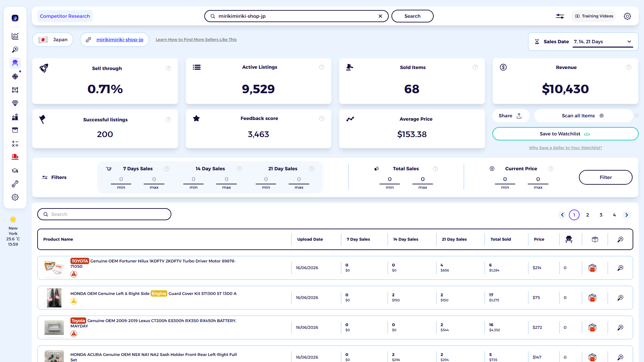Click Scan all Items button

pyautogui.click(x=583, y=116)
